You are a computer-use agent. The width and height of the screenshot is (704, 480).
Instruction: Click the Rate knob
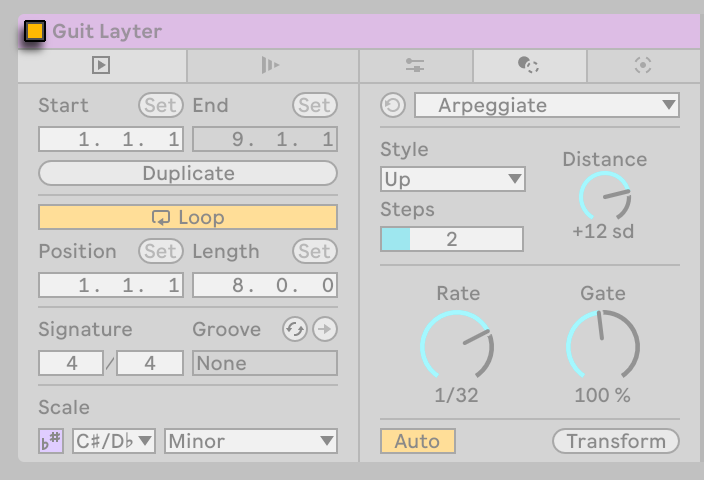click(457, 346)
